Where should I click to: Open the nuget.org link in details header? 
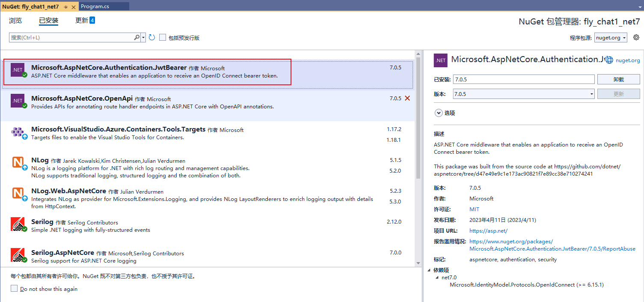click(x=628, y=60)
